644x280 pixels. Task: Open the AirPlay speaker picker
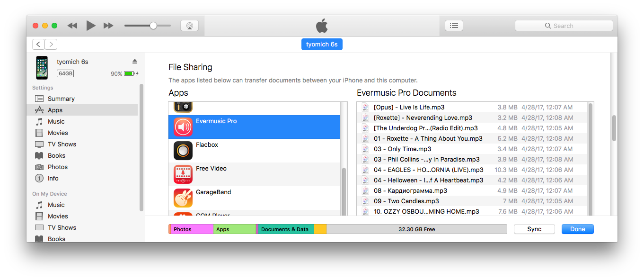189,25
